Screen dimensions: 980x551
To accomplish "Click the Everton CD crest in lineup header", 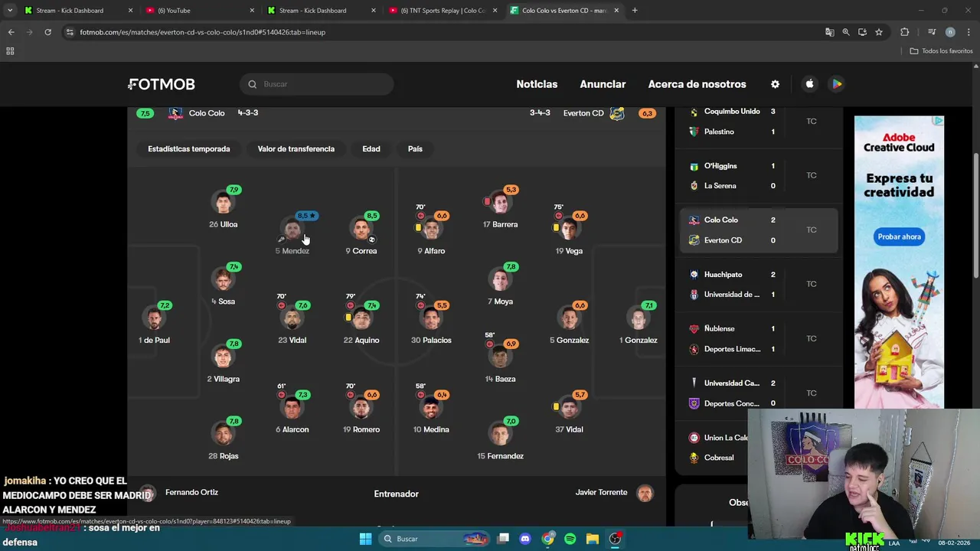I will tap(617, 113).
